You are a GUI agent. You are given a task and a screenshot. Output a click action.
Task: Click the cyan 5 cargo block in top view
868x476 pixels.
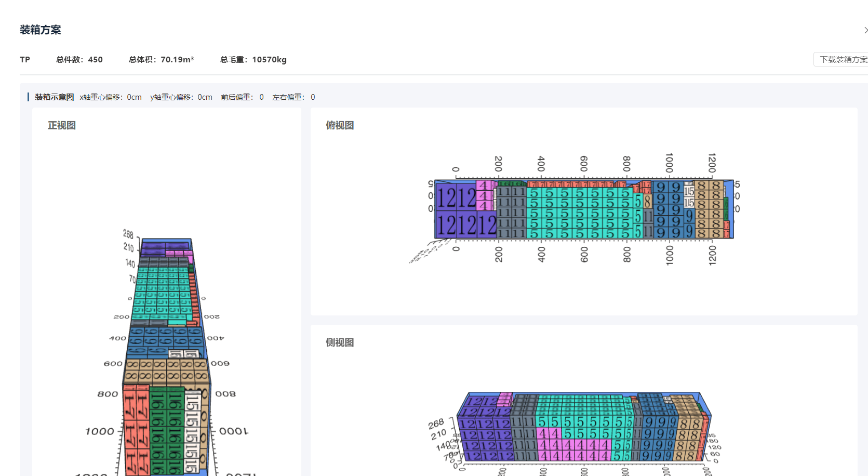[x=580, y=213]
